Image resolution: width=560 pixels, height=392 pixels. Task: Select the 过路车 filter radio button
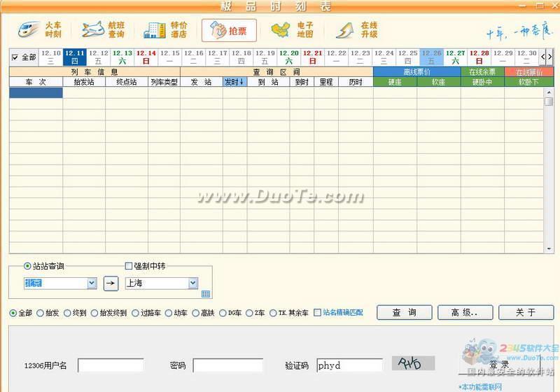click(135, 313)
